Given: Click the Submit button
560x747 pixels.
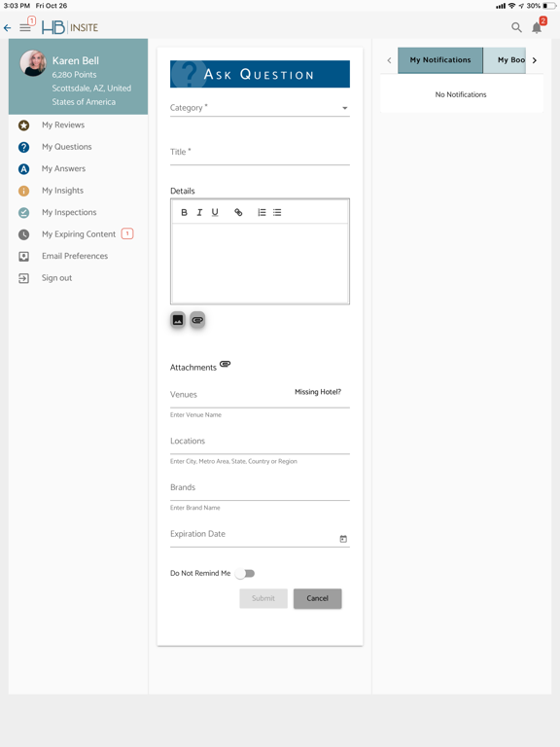Looking at the screenshot, I should click(263, 598).
